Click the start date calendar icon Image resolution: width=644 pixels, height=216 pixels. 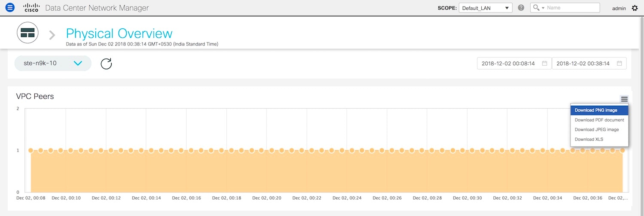pyautogui.click(x=544, y=64)
